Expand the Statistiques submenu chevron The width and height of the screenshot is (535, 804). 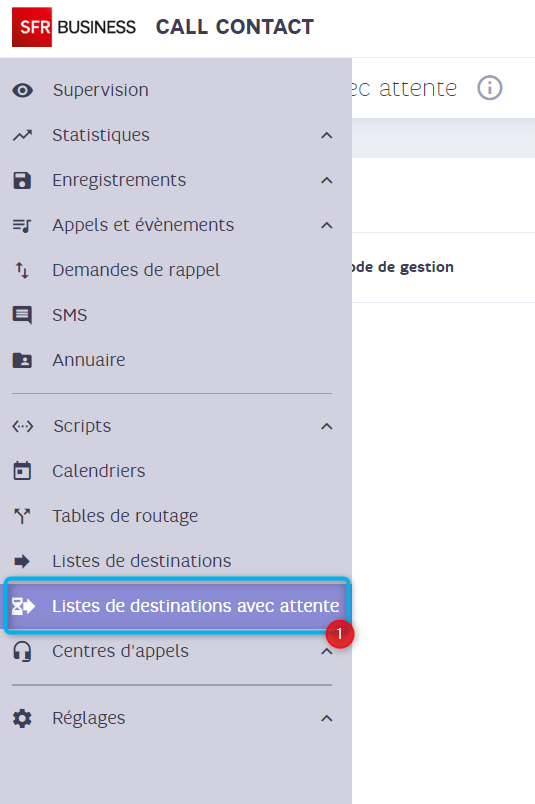coord(327,135)
